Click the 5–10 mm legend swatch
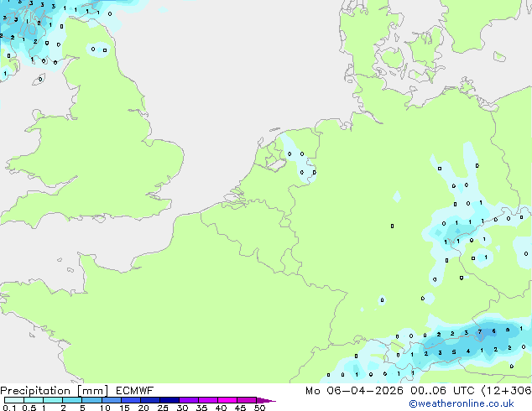The width and height of the screenshot is (532, 411). (91, 400)
